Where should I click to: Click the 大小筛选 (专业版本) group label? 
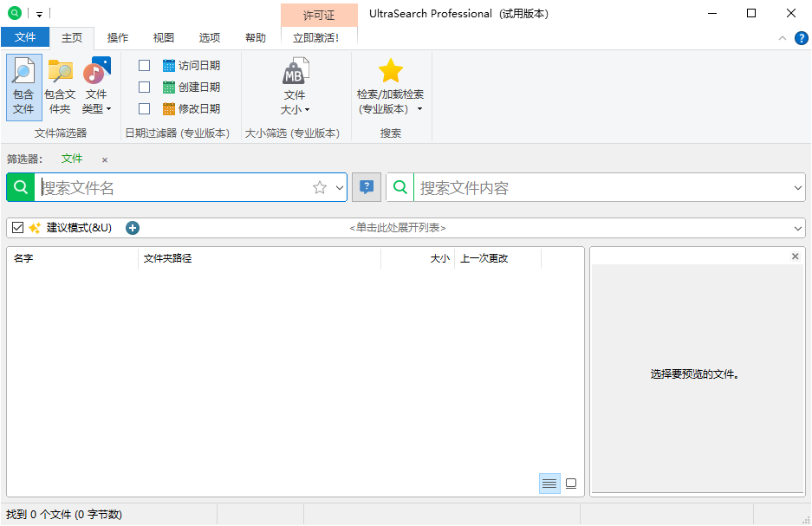point(292,133)
